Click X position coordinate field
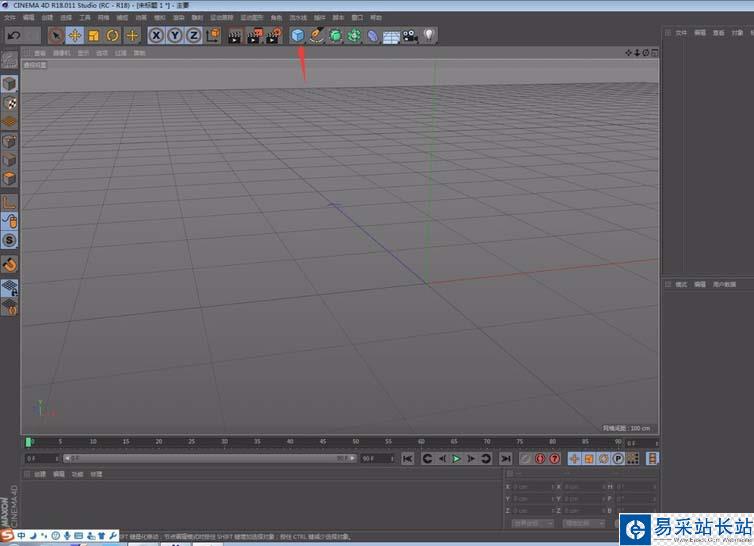754x546 pixels. (x=531, y=487)
